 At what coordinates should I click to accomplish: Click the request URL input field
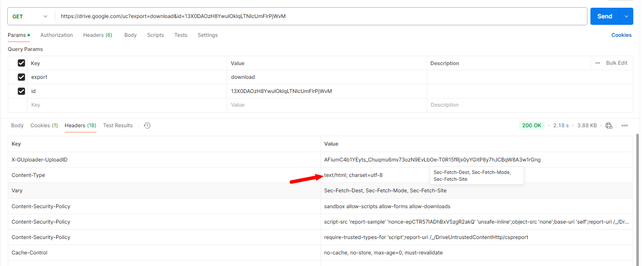[x=321, y=16]
